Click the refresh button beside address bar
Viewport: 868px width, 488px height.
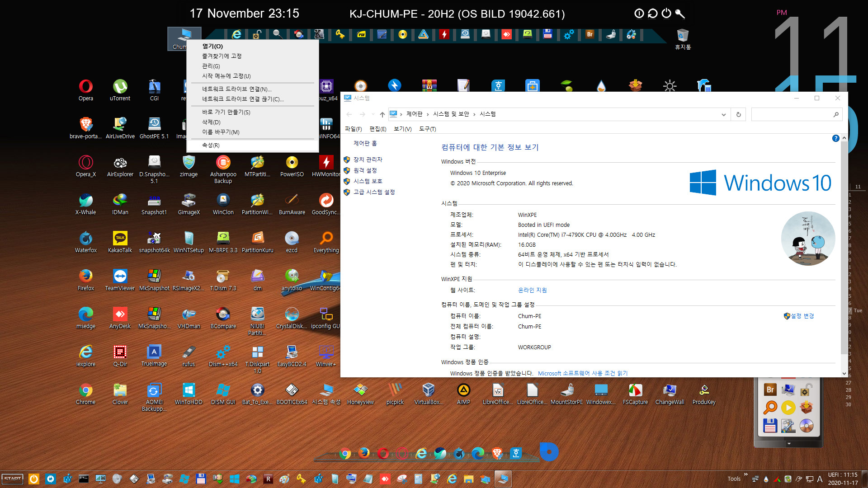[x=738, y=114]
